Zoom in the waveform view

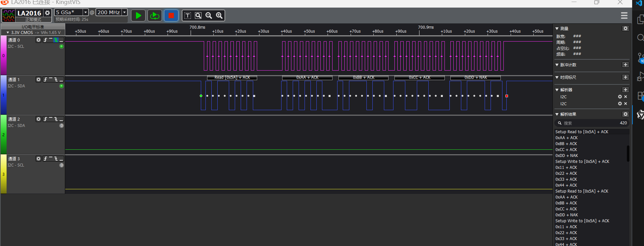pos(219,15)
